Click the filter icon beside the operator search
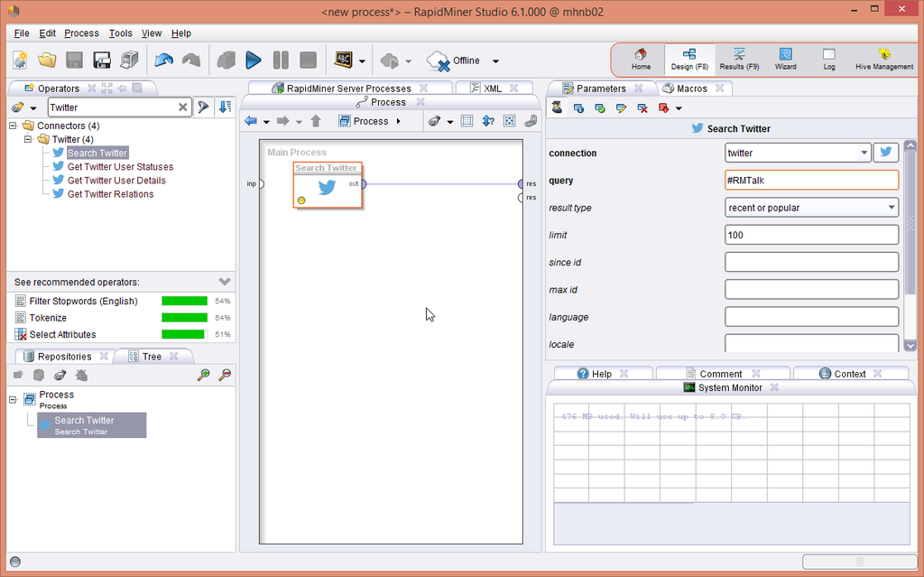This screenshot has height=577, width=924. tap(203, 107)
